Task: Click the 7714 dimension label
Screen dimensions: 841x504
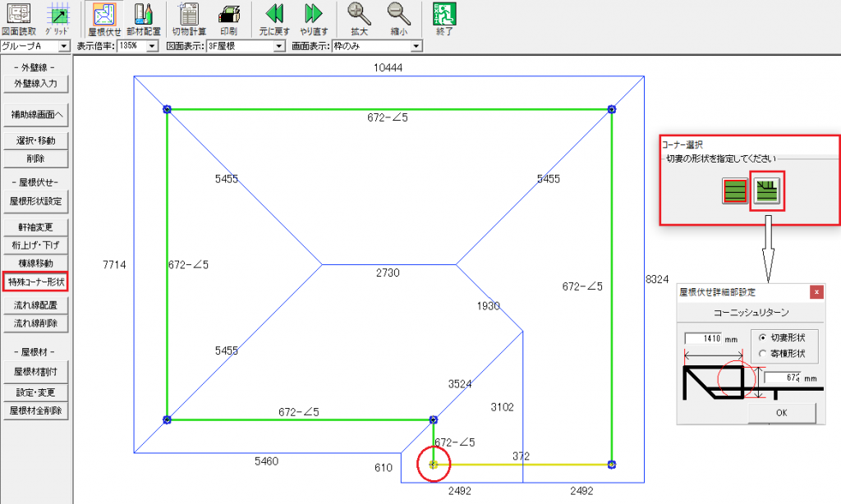Action: coord(114,264)
